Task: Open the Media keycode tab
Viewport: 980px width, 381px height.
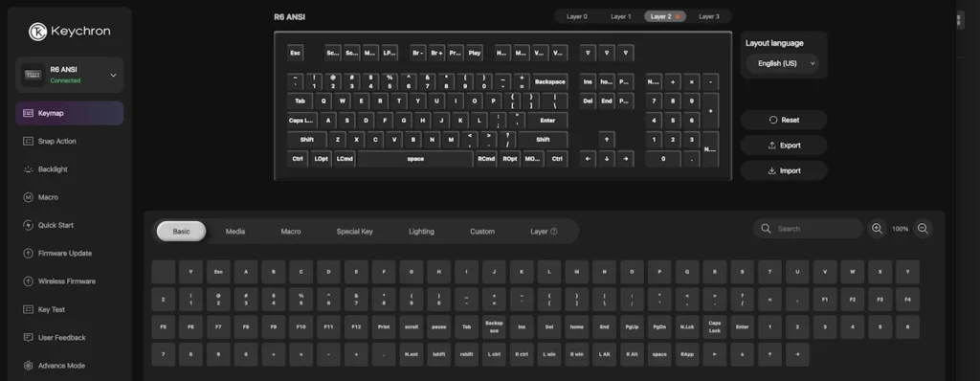Action: click(235, 232)
